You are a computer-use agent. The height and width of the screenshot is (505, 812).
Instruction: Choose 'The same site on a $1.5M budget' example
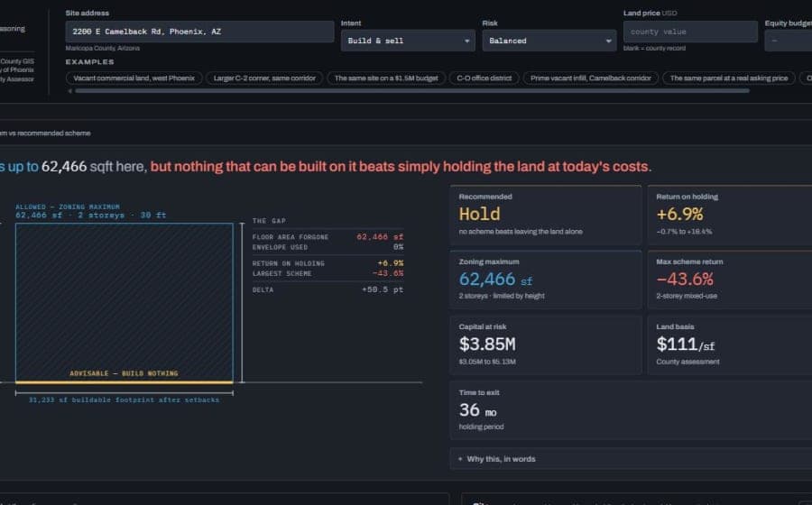(386, 78)
